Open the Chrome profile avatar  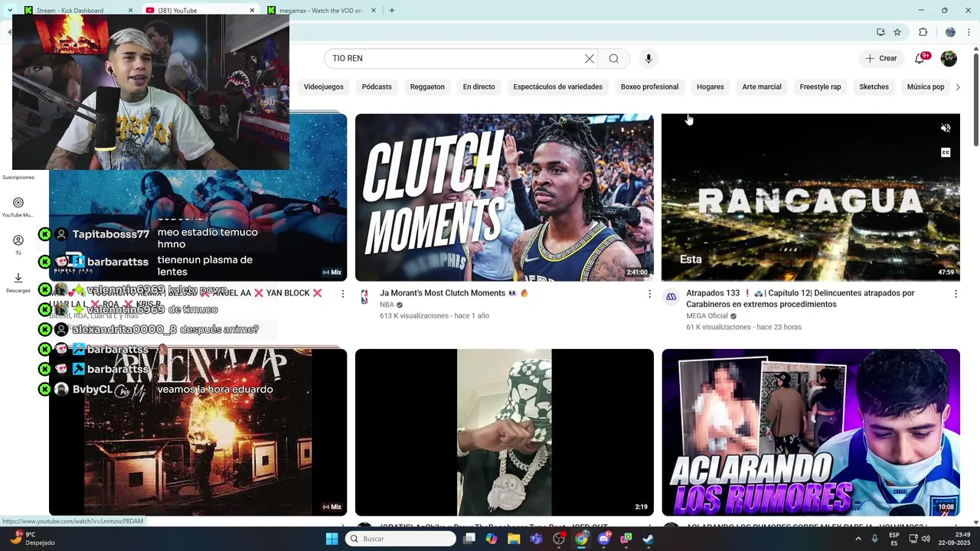(x=950, y=32)
